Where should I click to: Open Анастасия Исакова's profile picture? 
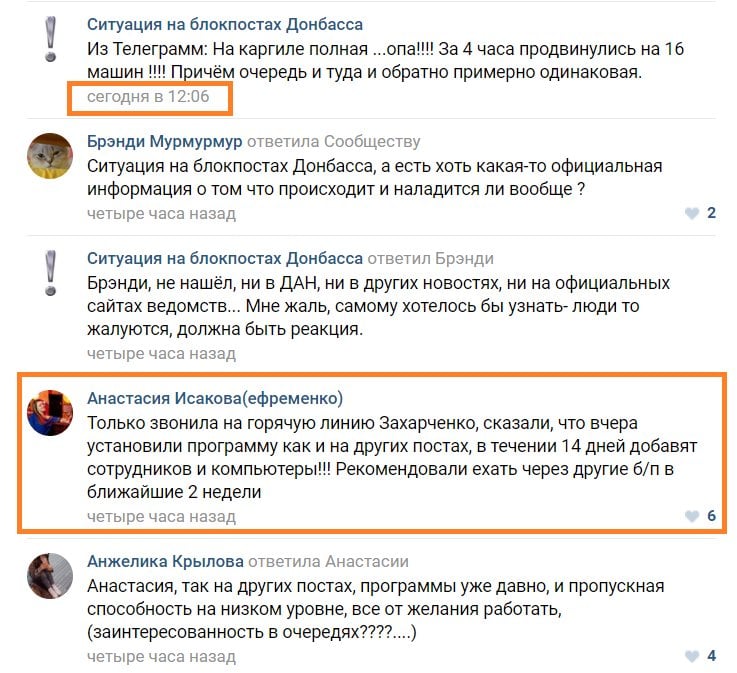[50, 413]
